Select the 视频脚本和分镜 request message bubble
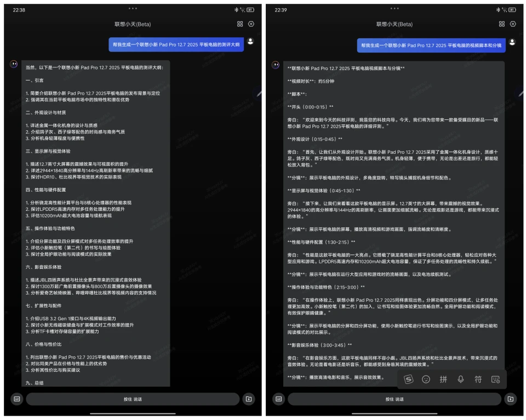Image resolution: width=526 pixels, height=420 pixels. 431,45
